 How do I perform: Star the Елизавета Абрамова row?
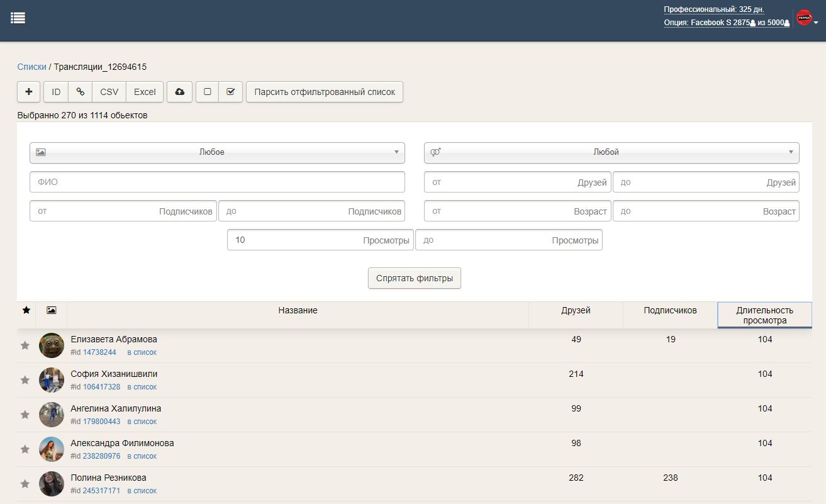(x=25, y=345)
